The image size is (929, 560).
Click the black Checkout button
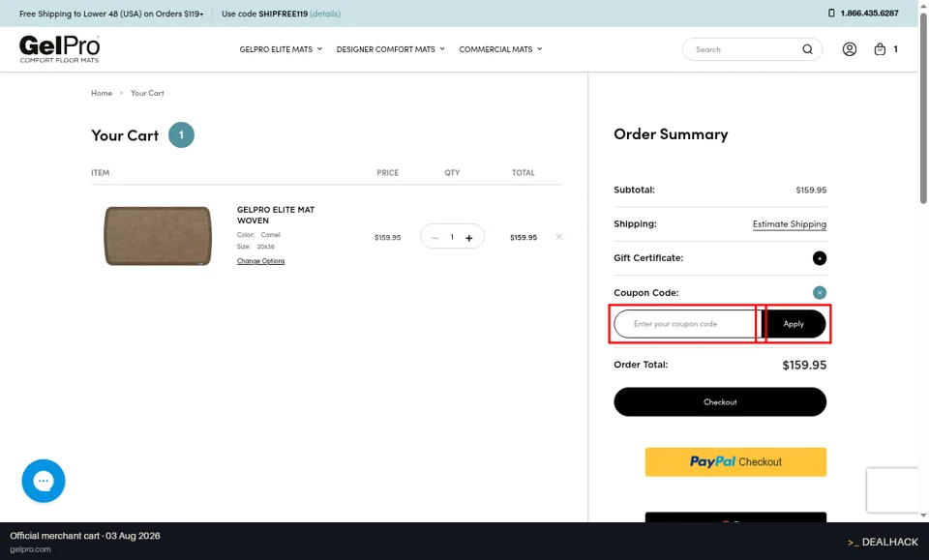click(720, 402)
